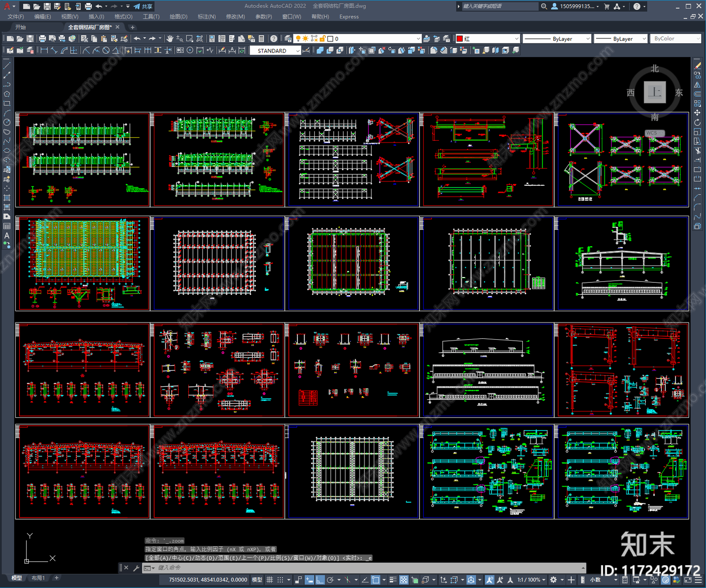
Task: Select the Circle draw tool
Action: (x=7, y=122)
